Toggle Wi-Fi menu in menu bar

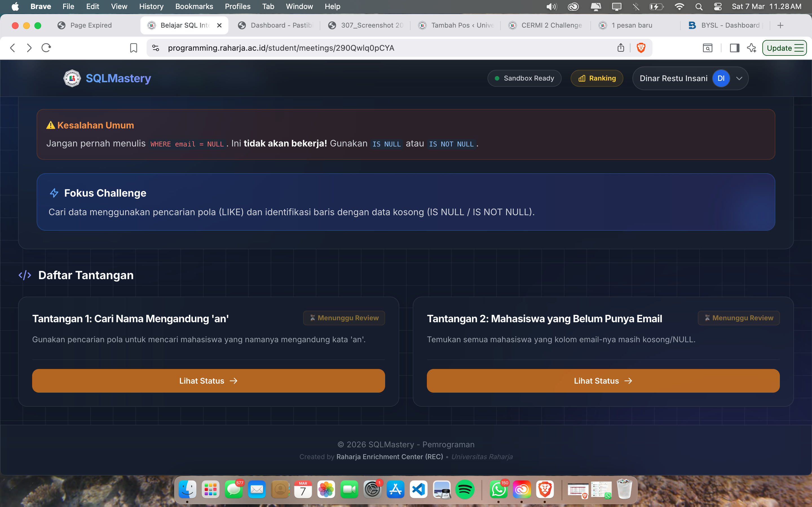pyautogui.click(x=679, y=6)
